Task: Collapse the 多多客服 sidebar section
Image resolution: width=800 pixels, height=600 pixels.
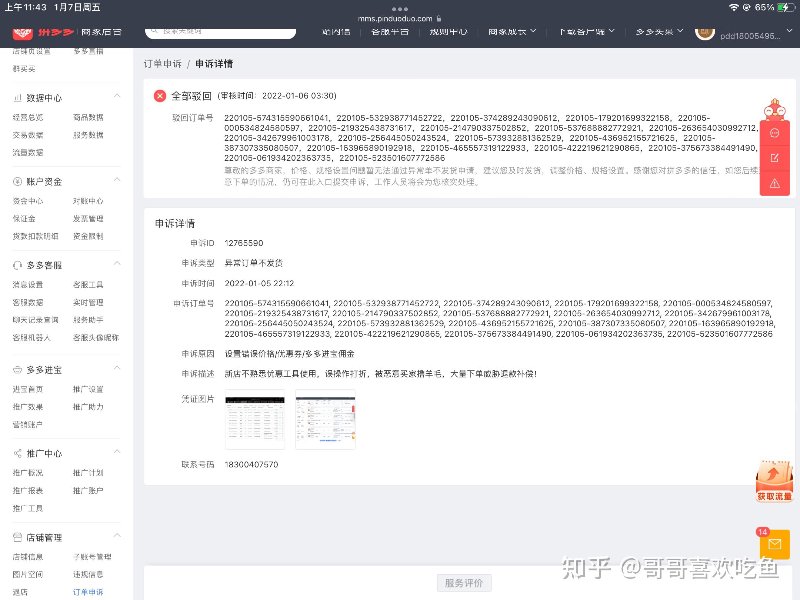Action: tap(117, 263)
